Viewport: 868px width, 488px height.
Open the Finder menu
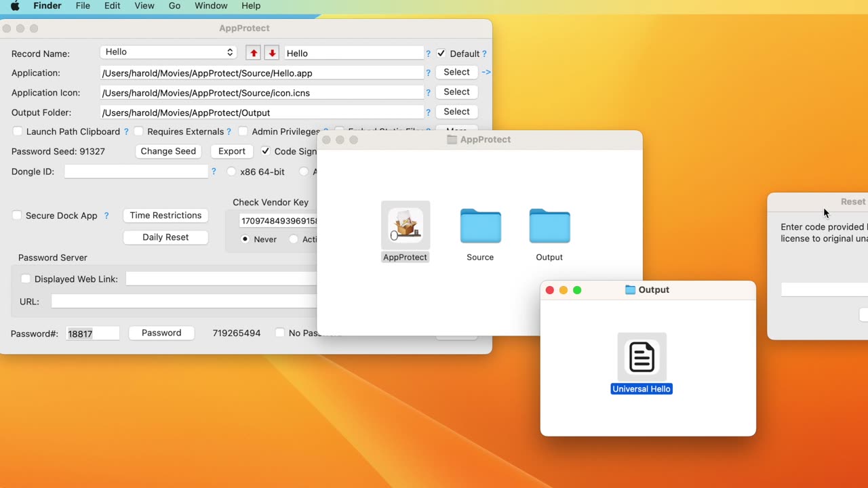47,6
